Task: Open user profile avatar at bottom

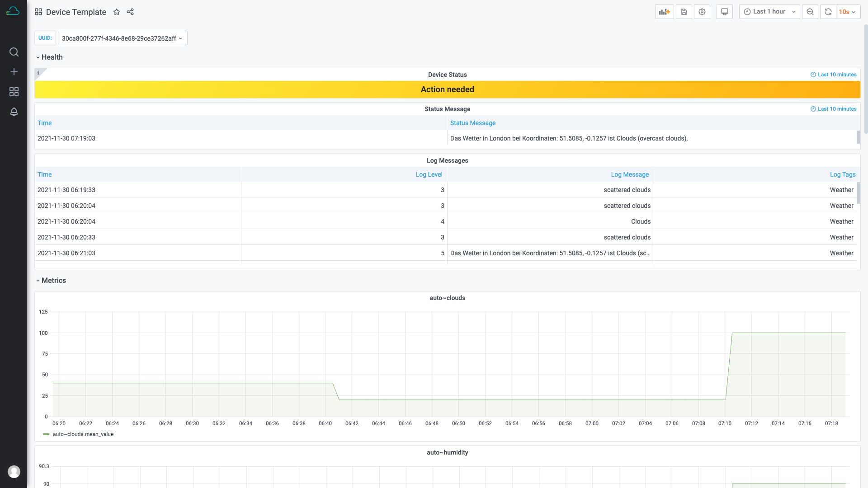Action: 14,471
